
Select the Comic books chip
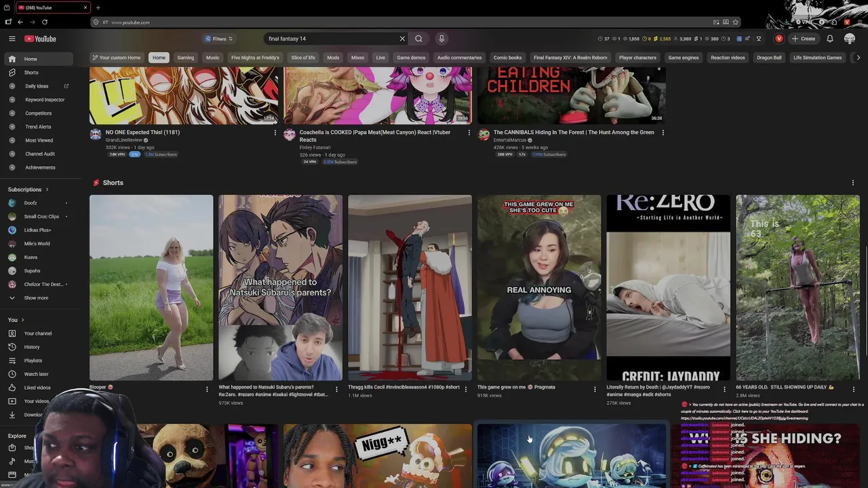[x=507, y=58]
